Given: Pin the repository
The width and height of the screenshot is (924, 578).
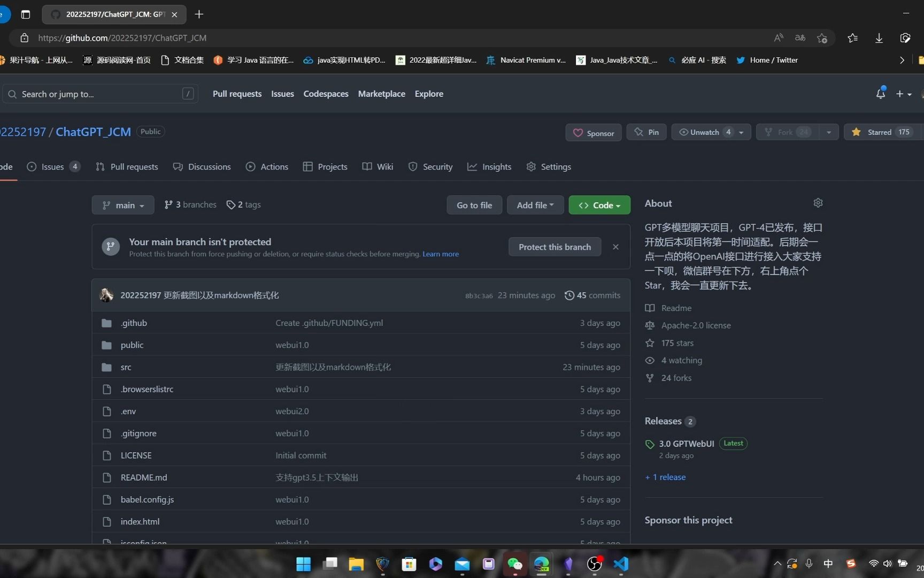Looking at the screenshot, I should coord(646,132).
